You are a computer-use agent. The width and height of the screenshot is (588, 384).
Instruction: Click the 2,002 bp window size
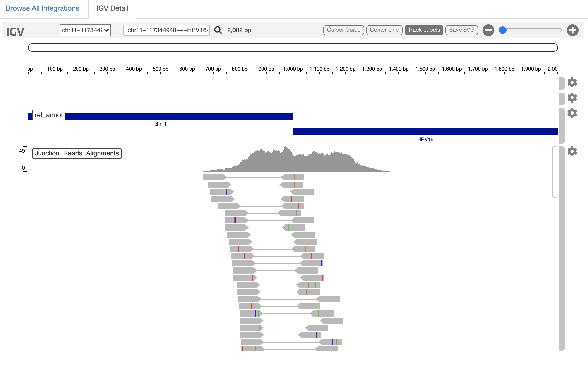(x=239, y=30)
